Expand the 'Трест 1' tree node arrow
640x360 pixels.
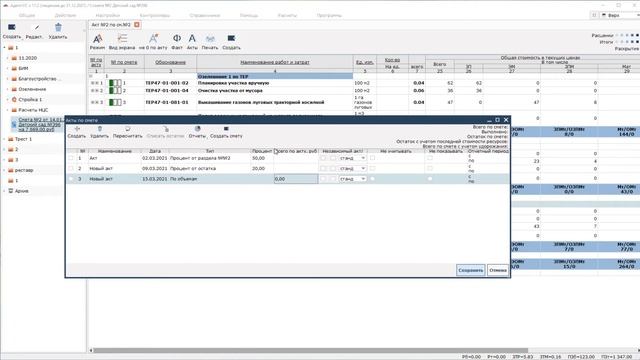(x=4, y=139)
